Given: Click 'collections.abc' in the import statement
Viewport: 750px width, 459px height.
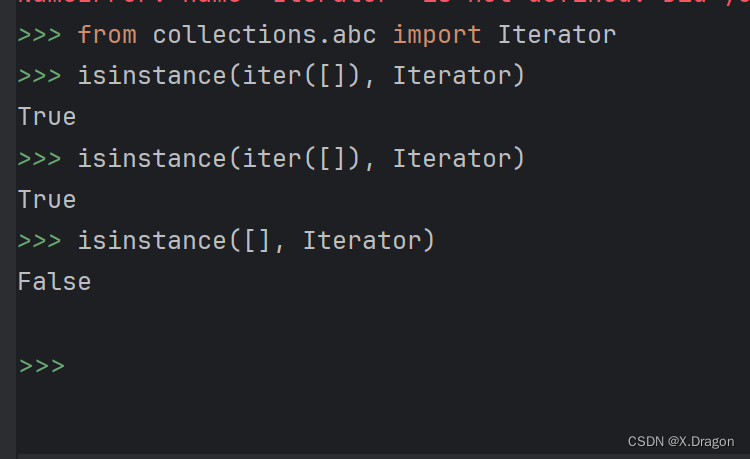Looking at the screenshot, I should click(x=265, y=35).
